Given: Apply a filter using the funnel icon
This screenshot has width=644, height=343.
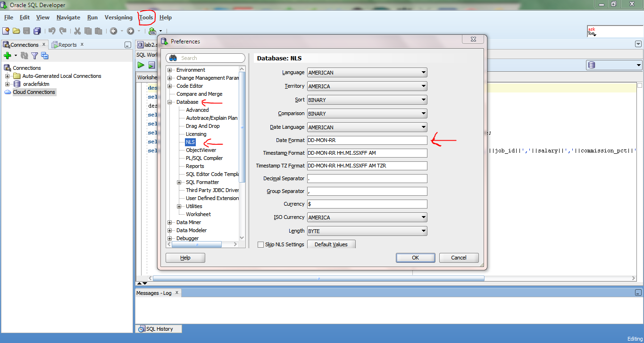Looking at the screenshot, I should [x=34, y=55].
